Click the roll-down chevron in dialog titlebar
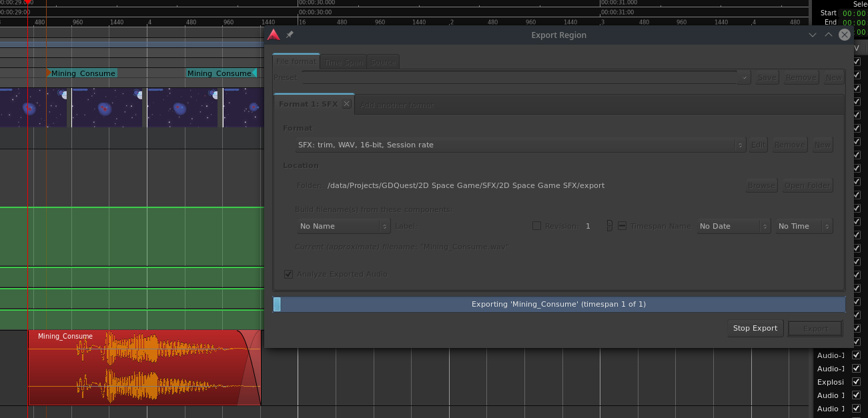Image resolution: width=868 pixels, height=418 pixels. click(812, 35)
